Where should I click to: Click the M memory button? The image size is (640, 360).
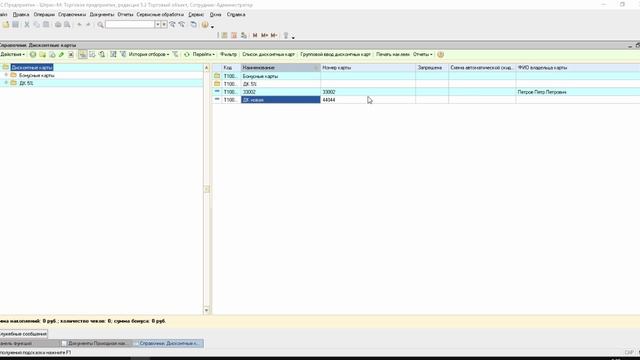(255, 36)
